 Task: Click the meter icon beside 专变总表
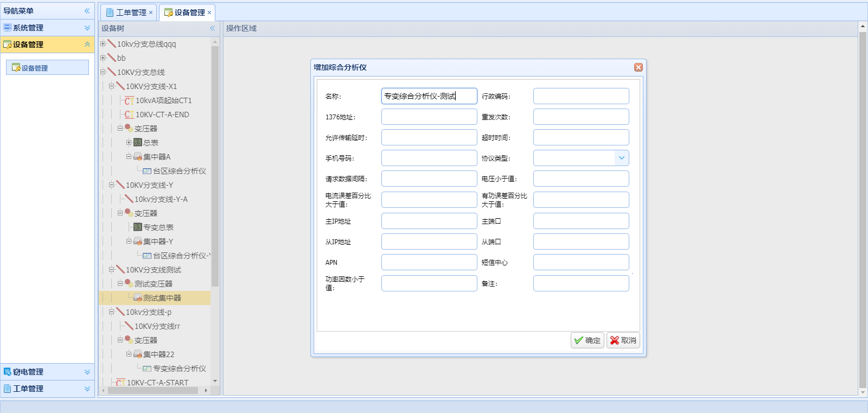(x=138, y=227)
